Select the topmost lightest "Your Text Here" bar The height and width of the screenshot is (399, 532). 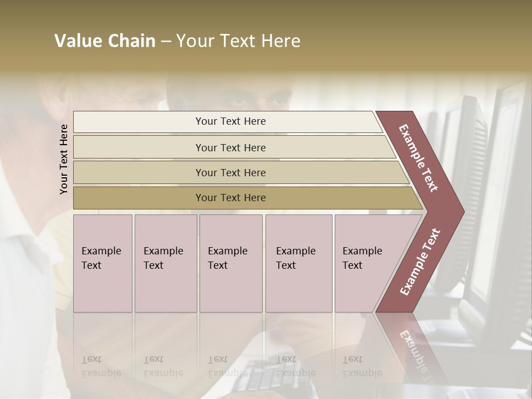coord(228,122)
